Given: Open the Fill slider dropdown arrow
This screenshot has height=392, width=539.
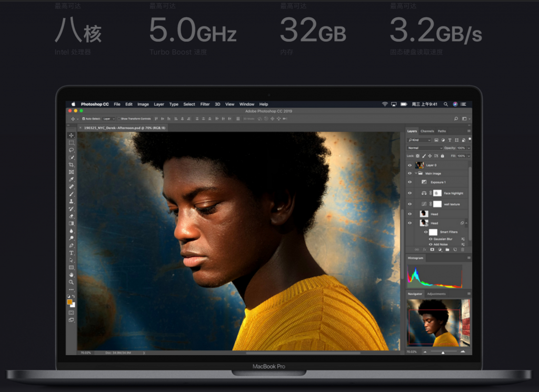Looking at the screenshot, I should tap(468, 156).
